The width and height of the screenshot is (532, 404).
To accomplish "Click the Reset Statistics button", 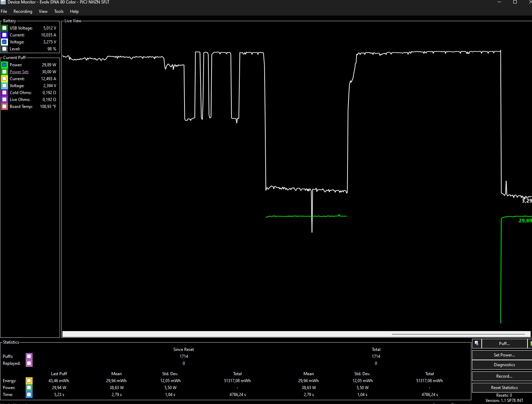I will 504,388.
